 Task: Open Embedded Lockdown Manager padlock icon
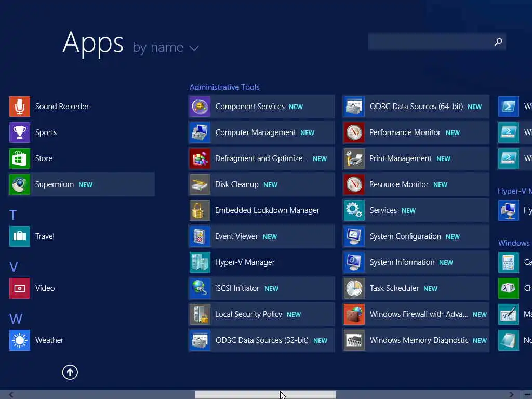(x=200, y=210)
